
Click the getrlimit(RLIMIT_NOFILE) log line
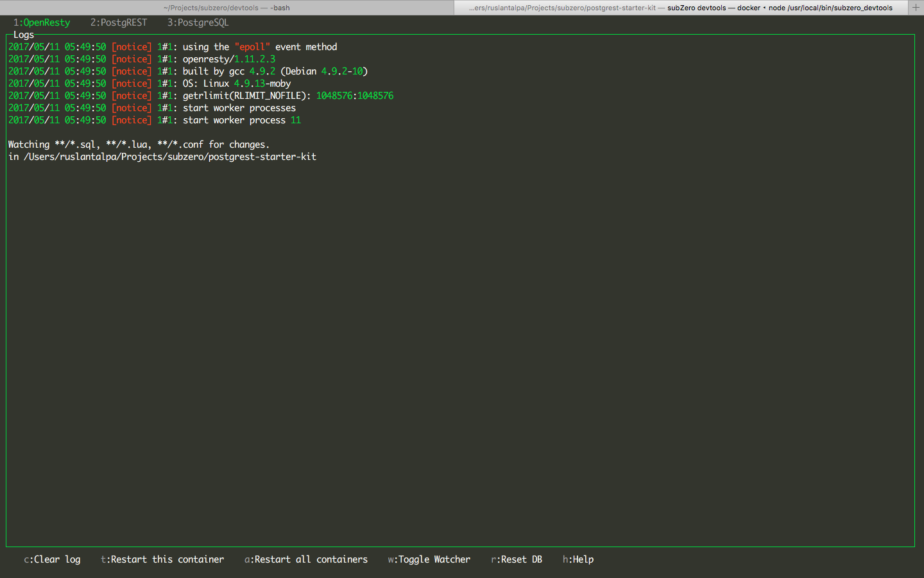click(201, 96)
